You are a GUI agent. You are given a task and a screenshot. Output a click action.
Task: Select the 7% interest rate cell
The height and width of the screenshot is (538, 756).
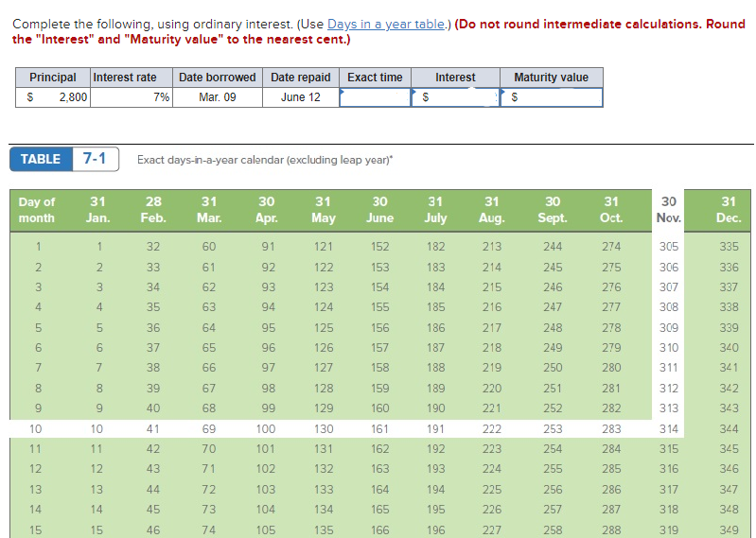132,97
